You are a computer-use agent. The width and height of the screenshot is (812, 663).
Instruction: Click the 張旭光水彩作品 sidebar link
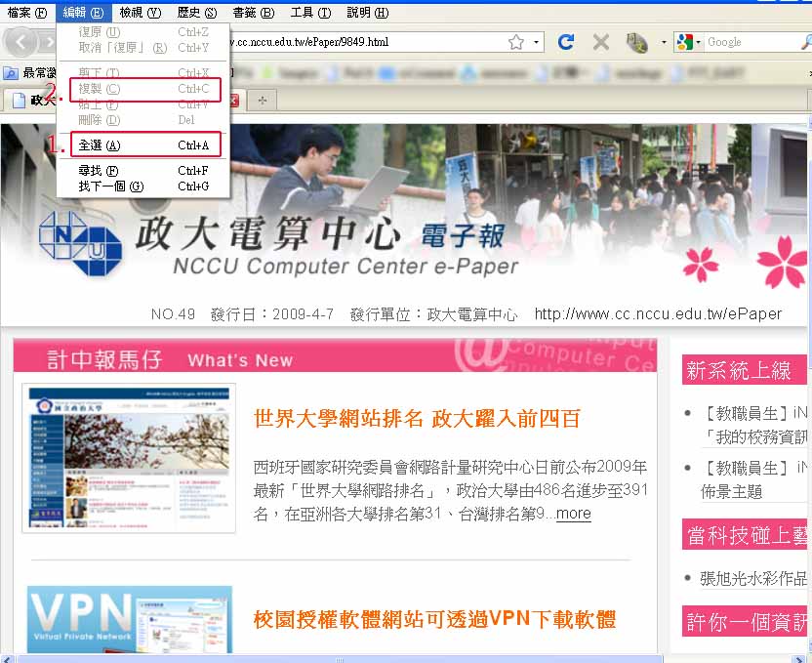pyautogui.click(x=753, y=578)
